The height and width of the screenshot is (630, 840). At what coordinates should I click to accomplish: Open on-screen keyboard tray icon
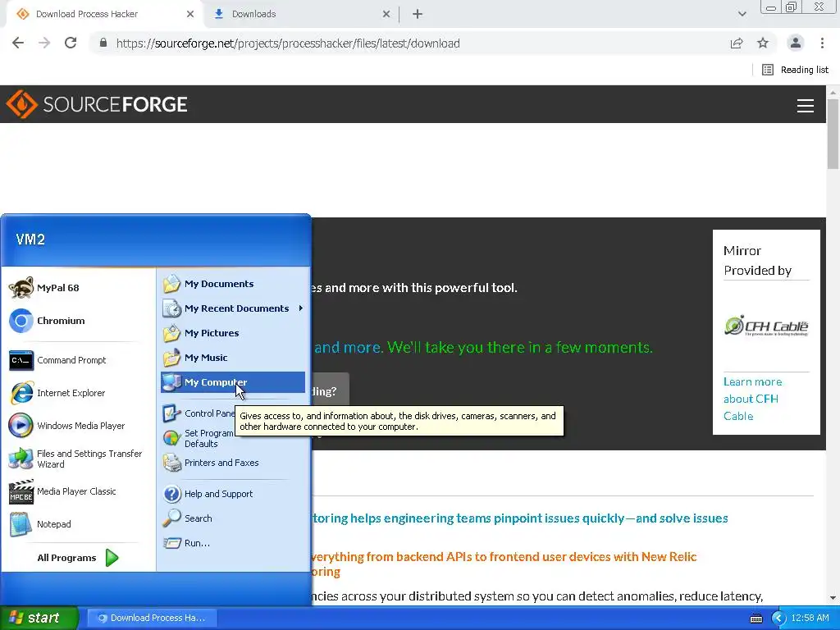[x=756, y=619]
